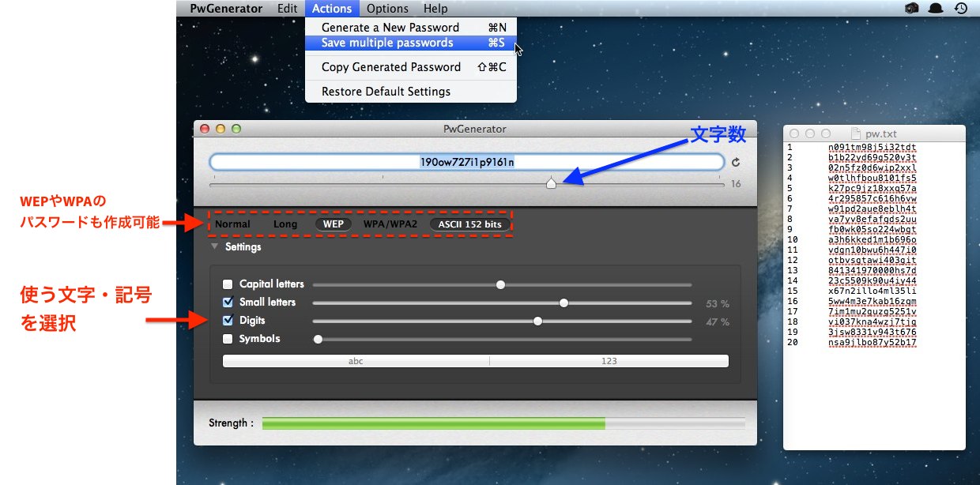Viewport: 980px width, 485px height.
Task: Collapse the Settings disclosure triangle
Action: pyautogui.click(x=215, y=246)
